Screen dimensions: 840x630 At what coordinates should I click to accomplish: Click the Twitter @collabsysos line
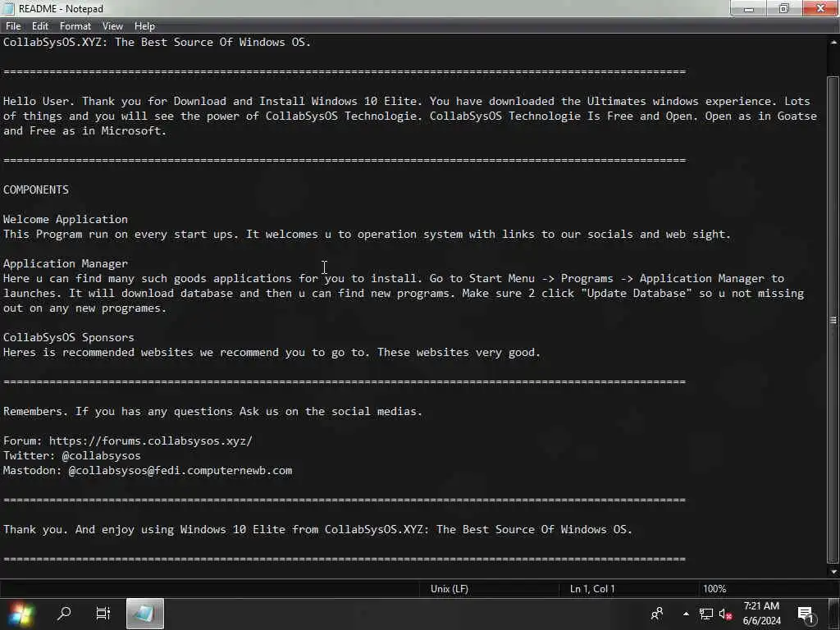coord(72,455)
